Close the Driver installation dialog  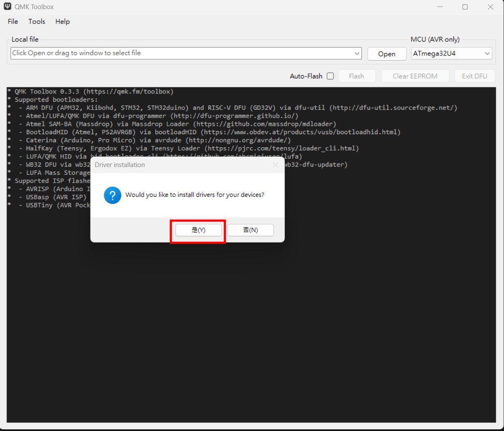[x=276, y=165]
